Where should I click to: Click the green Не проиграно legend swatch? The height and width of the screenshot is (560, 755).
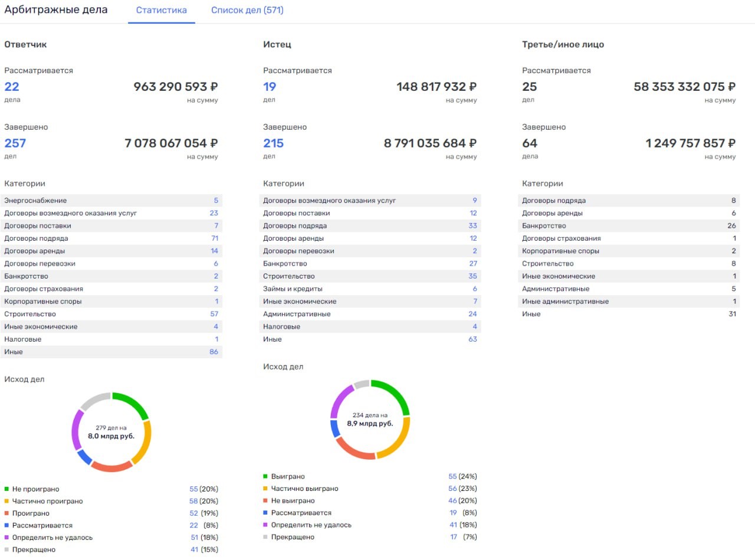(6, 489)
